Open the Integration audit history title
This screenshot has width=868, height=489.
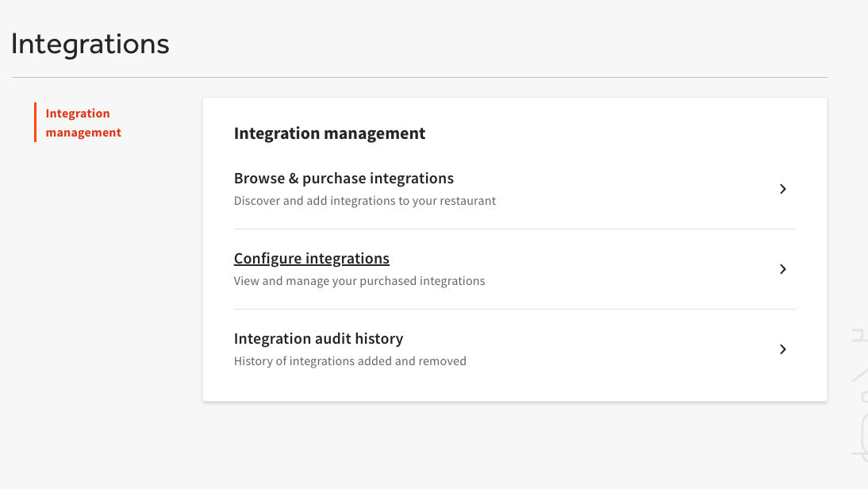pos(318,339)
